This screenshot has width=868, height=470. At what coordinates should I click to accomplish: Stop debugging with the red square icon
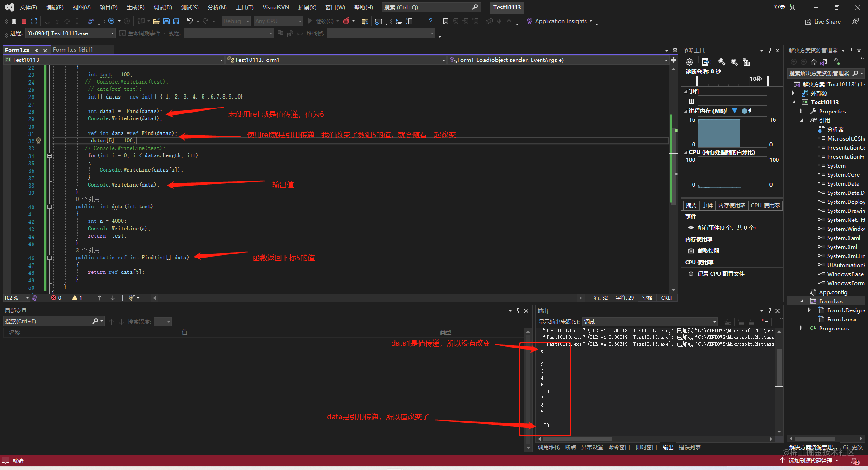pos(24,21)
